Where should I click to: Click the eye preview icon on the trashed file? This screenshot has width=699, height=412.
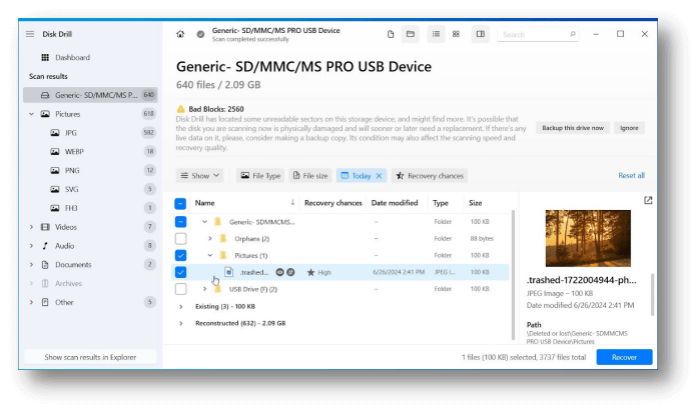coord(280,272)
